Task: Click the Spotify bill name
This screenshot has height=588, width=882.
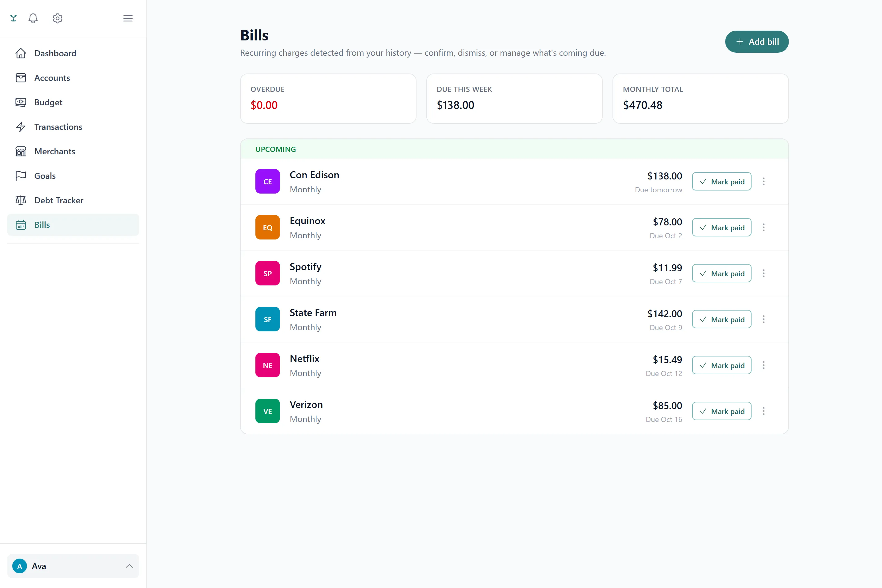Action: pos(306,267)
